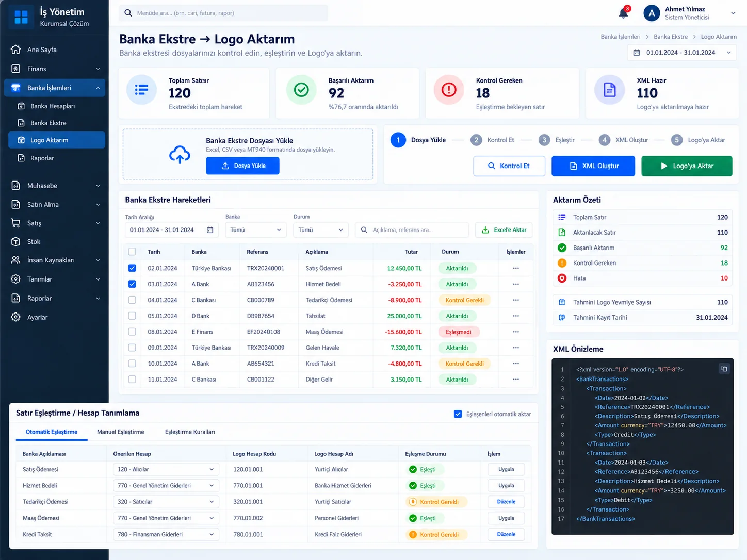Click Düzenle for Tedarikçi Ödemesi row
The height and width of the screenshot is (560, 747).
pos(506,502)
